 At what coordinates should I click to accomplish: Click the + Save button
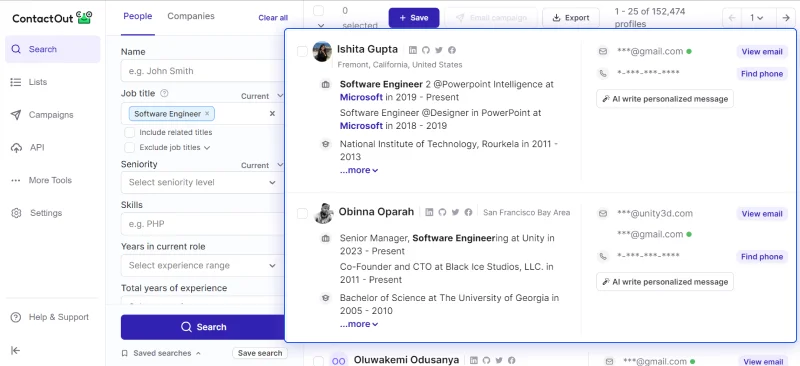tap(414, 18)
